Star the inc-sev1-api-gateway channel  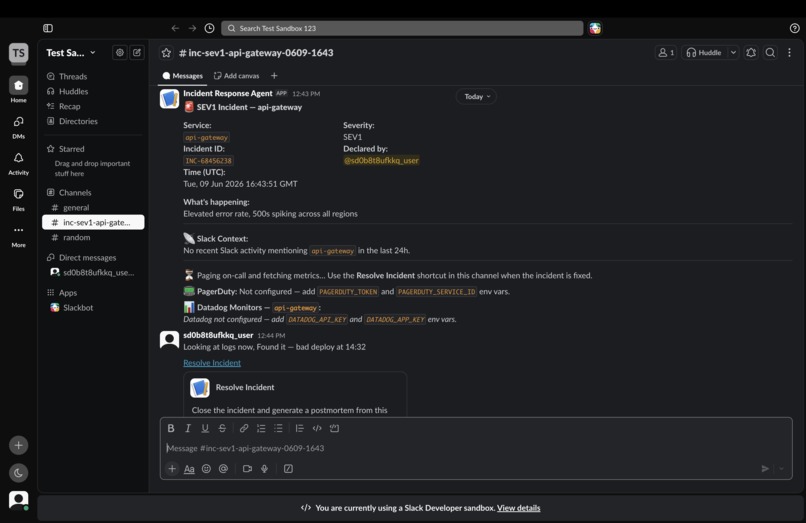tap(166, 52)
